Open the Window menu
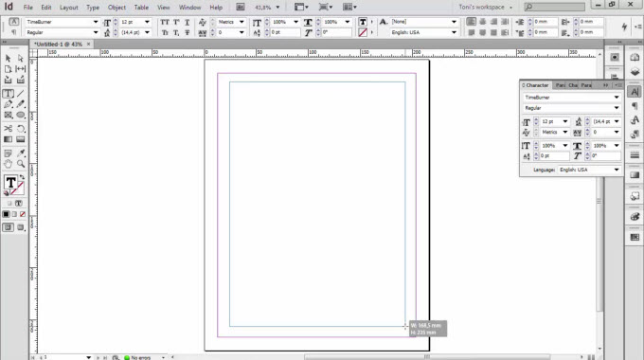Image resolution: width=644 pixels, height=360 pixels. tap(189, 8)
